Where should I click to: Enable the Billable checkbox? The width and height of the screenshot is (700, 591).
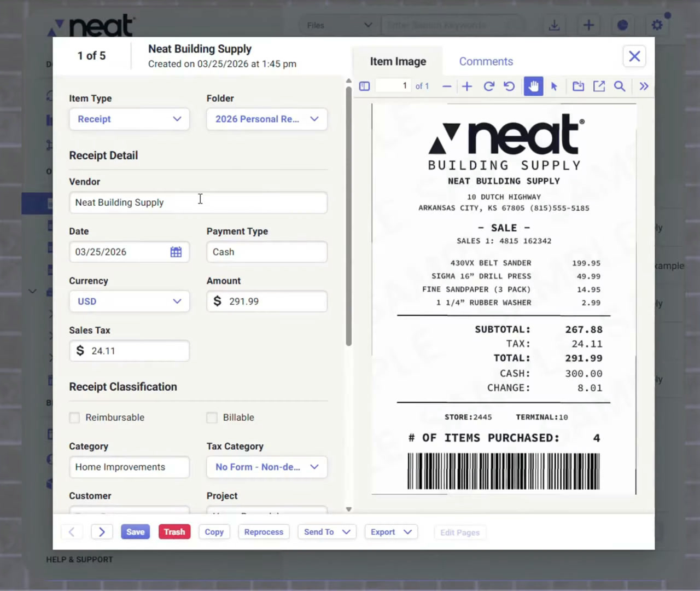(x=212, y=418)
